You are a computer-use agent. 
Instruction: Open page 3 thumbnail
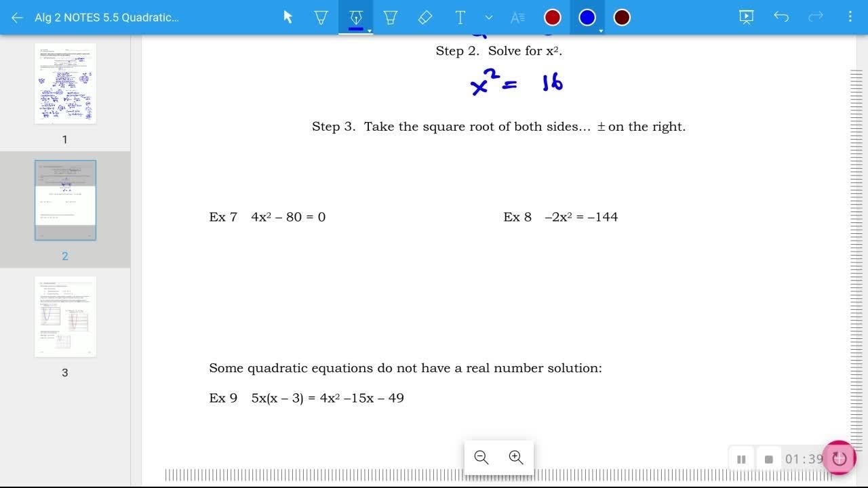pyautogui.click(x=65, y=317)
